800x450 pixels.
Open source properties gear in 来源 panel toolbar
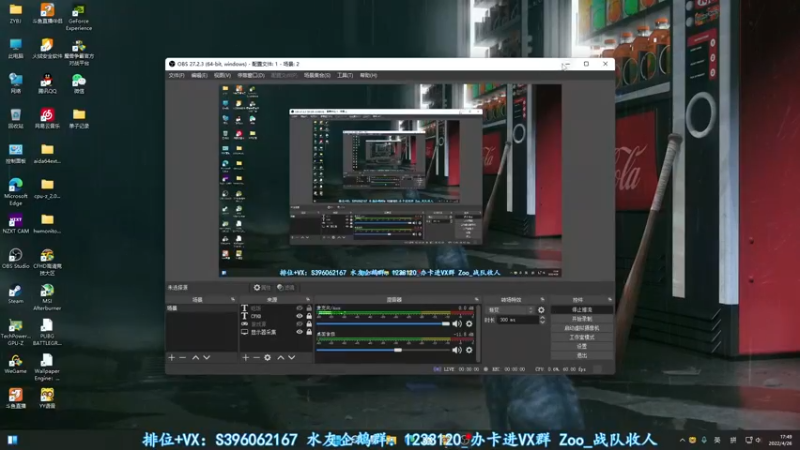click(x=267, y=358)
